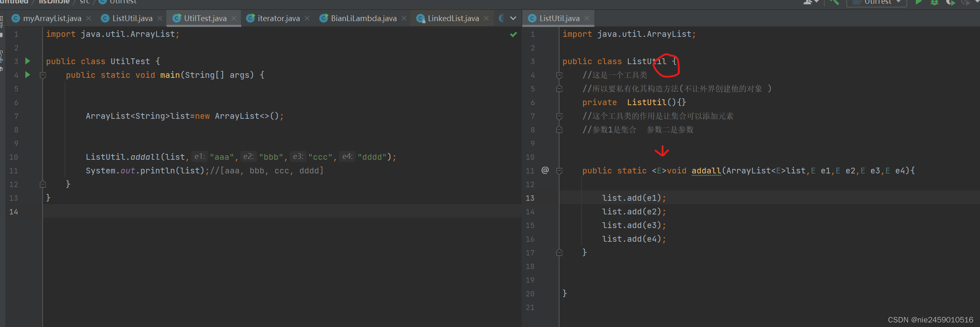This screenshot has width=980, height=327.
Task: Collapse the comment fold marker on line 4 in ListUtil
Action: click(559, 75)
